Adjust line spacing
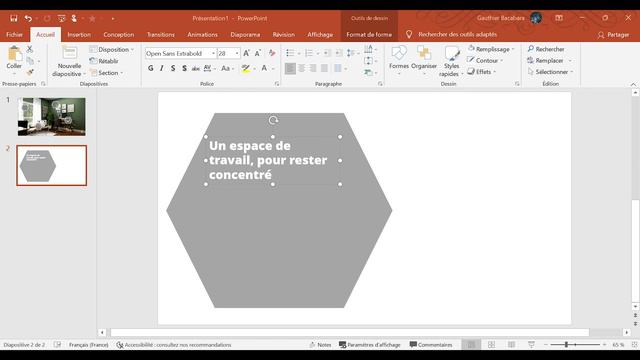Screen dimensions: 640x360 click(351, 53)
